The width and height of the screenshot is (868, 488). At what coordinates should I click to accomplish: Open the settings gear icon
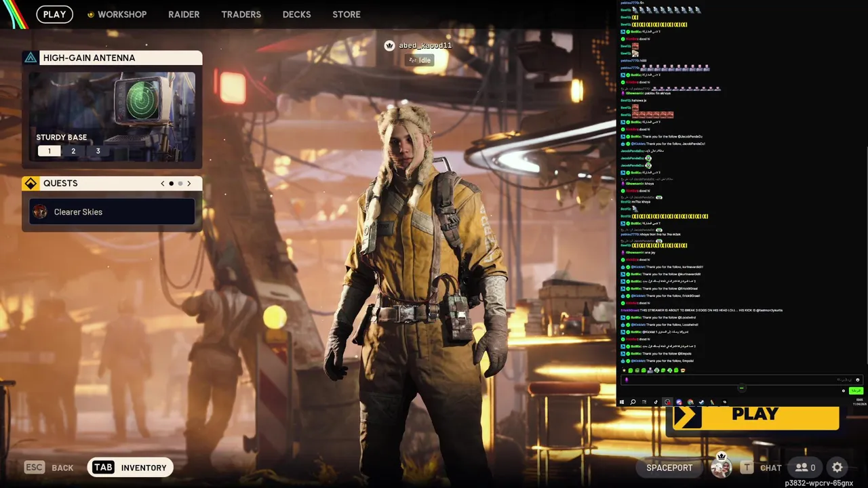[837, 468]
